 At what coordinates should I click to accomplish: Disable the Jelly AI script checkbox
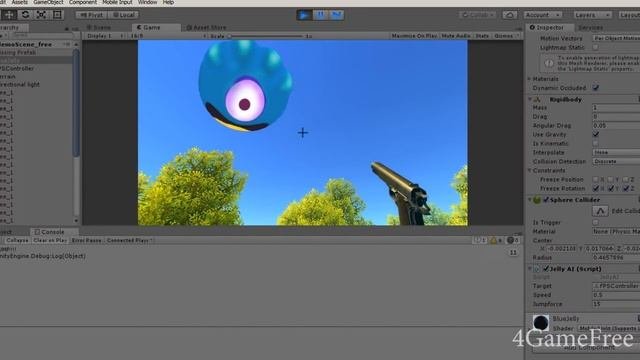tap(546, 269)
